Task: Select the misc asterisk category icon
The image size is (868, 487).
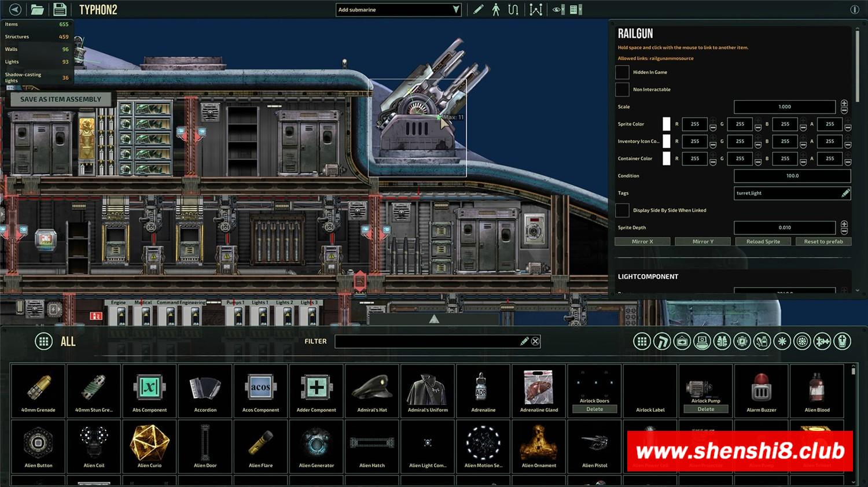Action: click(x=782, y=342)
